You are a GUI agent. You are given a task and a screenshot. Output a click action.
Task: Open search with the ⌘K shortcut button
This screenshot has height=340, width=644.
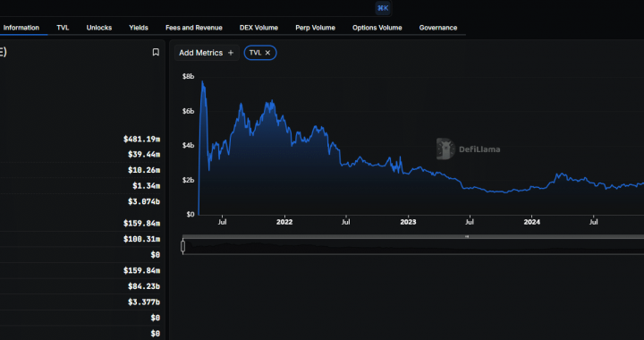[x=383, y=8]
